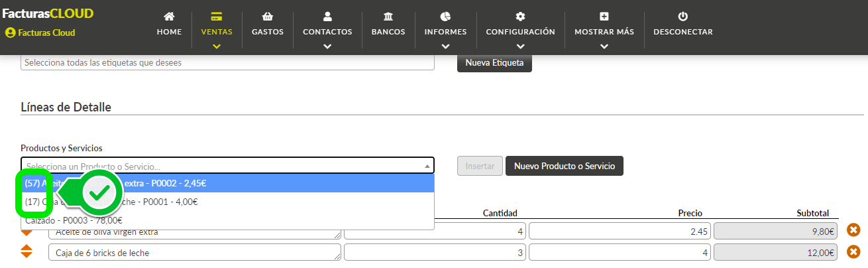Edit price field showing 4
Viewport: 868px width, 268px height.
(x=620, y=253)
